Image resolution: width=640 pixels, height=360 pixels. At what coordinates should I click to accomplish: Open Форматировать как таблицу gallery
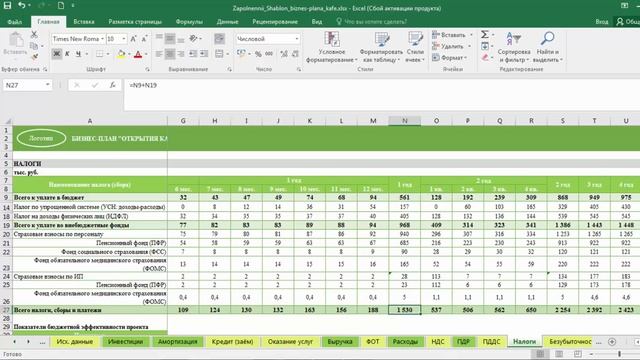(x=381, y=47)
